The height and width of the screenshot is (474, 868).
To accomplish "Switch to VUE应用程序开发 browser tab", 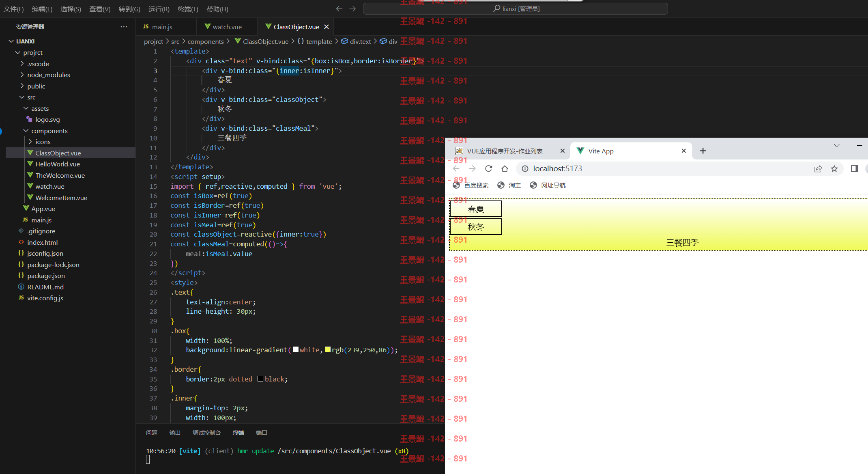I will click(505, 151).
